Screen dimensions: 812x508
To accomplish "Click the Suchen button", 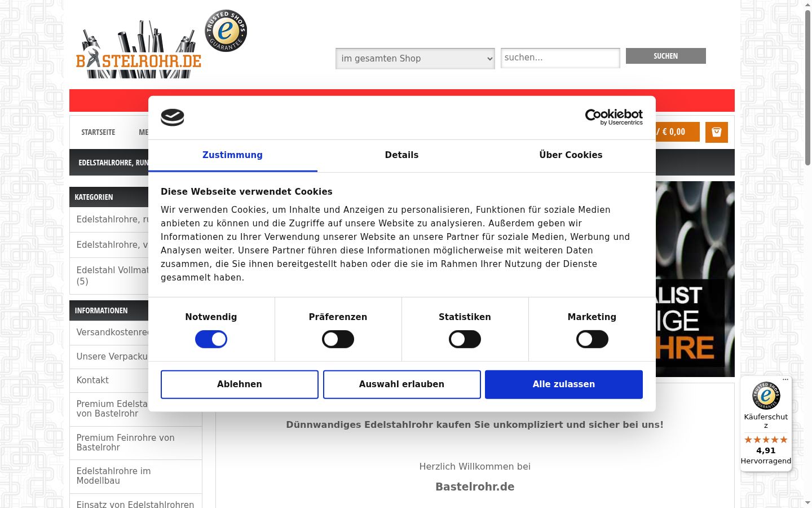I will (x=666, y=56).
